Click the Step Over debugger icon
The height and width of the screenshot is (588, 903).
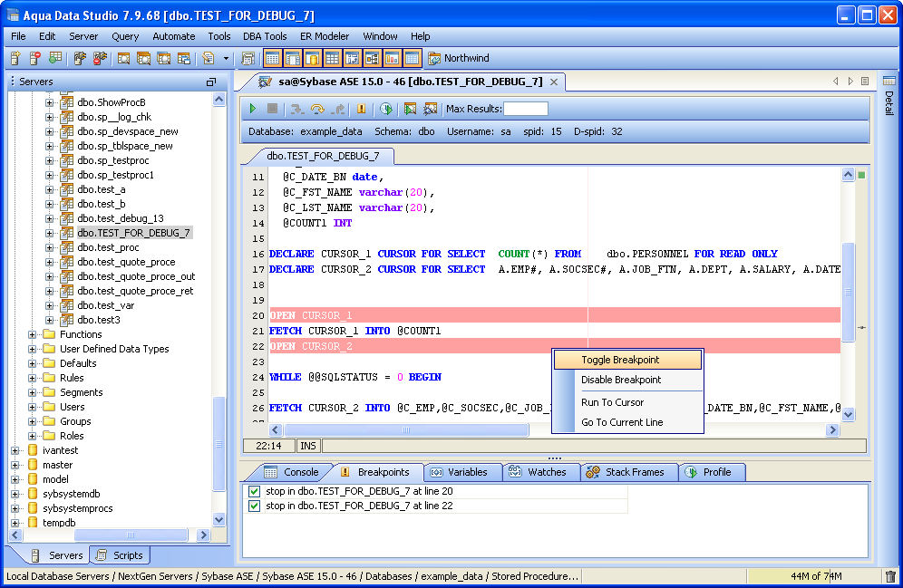(x=317, y=109)
